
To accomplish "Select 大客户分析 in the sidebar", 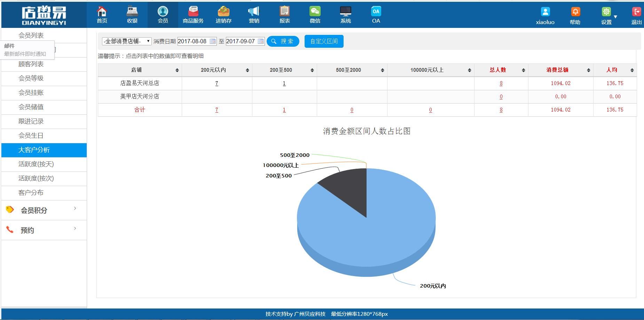I will (44, 150).
